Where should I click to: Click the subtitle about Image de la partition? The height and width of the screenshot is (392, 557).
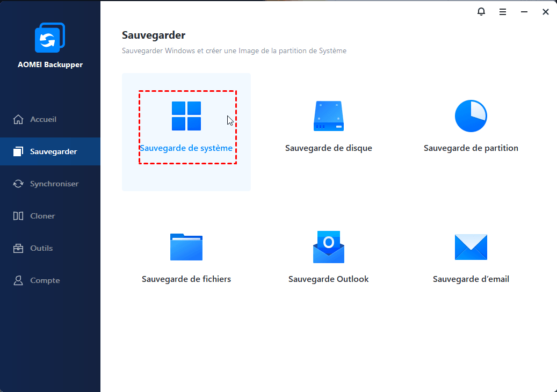click(234, 51)
